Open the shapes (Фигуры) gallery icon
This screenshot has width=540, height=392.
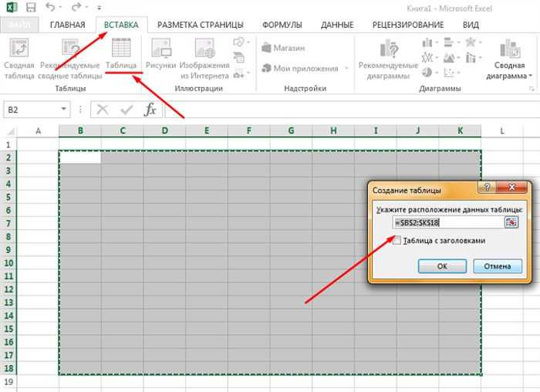(x=238, y=42)
